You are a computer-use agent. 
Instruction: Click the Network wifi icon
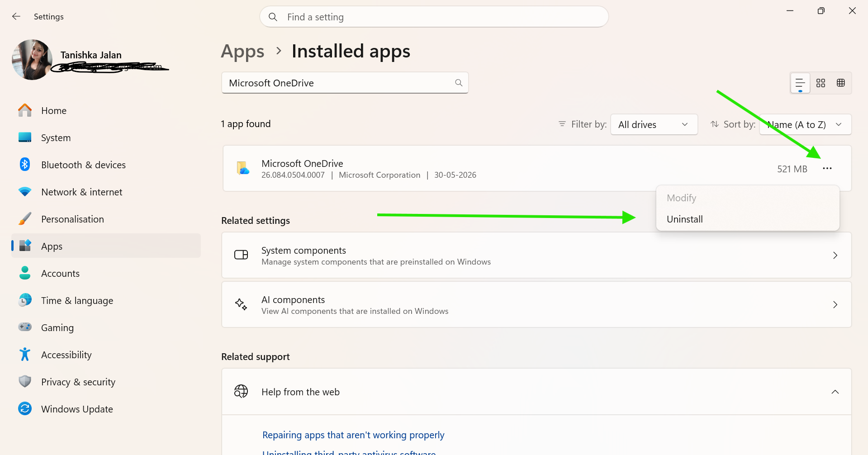(x=25, y=192)
